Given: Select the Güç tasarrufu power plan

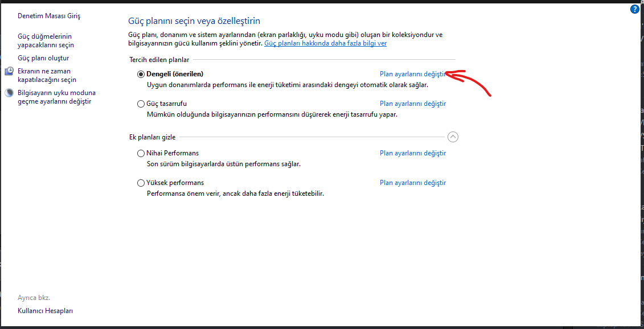Looking at the screenshot, I should pyautogui.click(x=141, y=104).
